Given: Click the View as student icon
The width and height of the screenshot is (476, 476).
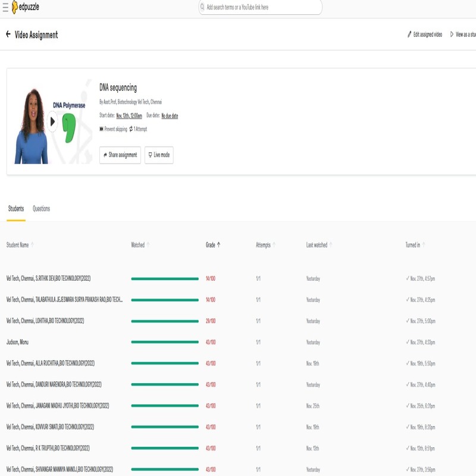Looking at the screenshot, I should pos(452,35).
